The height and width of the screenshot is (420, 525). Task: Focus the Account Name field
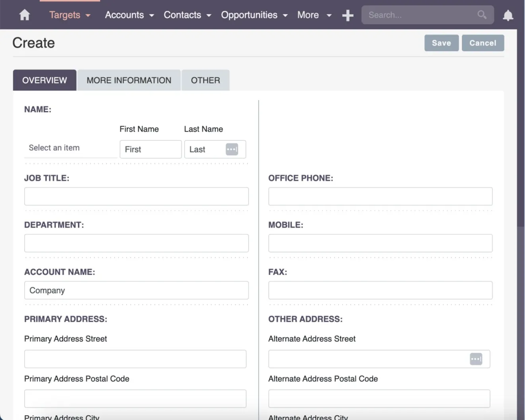tap(136, 290)
